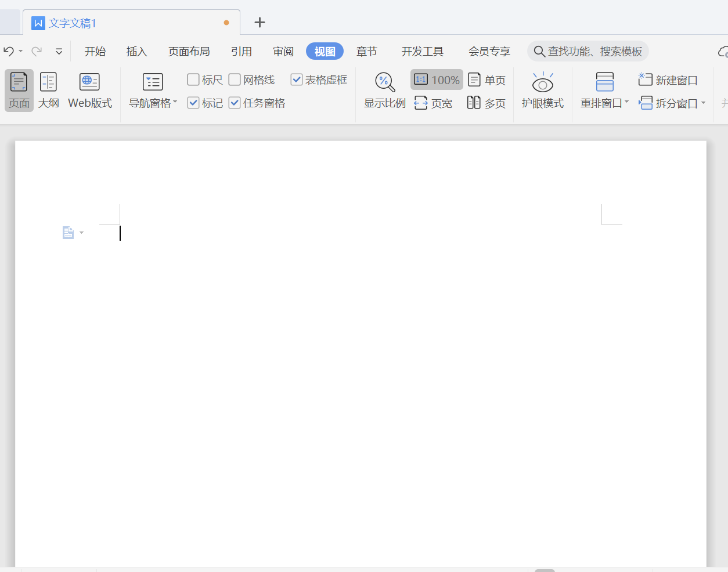The image size is (728, 572).
Task: Switch to 大纲 (Outline) view
Action: [48, 90]
